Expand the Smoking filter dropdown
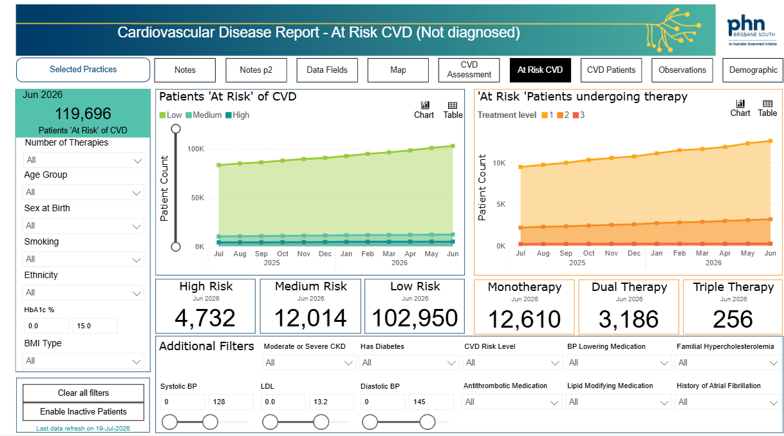The image size is (784, 436). (83, 259)
